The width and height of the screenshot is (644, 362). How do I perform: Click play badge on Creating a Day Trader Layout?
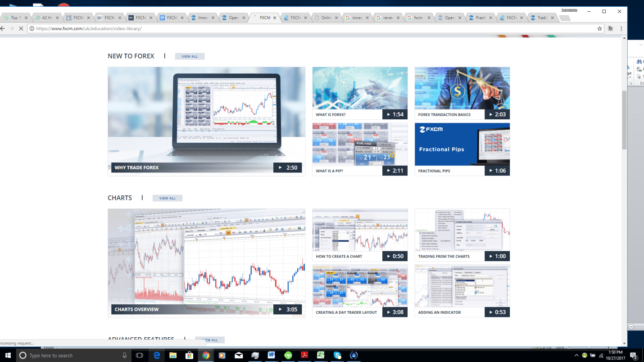(x=395, y=312)
